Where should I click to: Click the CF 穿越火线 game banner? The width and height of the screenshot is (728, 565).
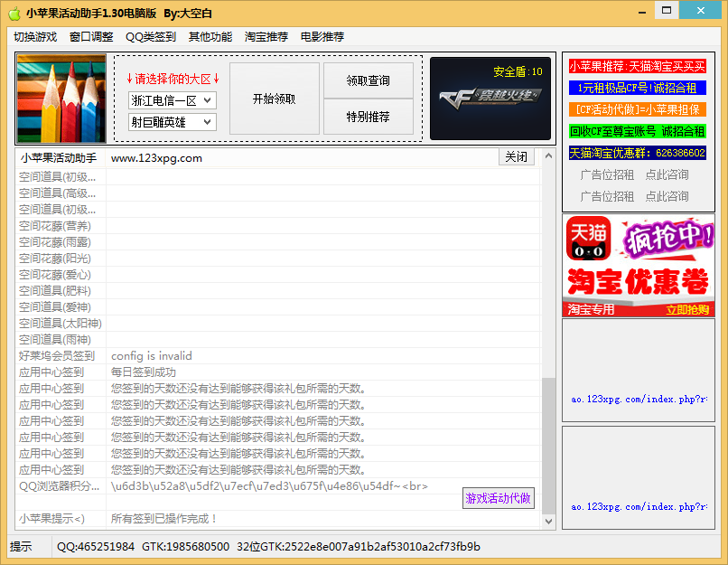490,99
